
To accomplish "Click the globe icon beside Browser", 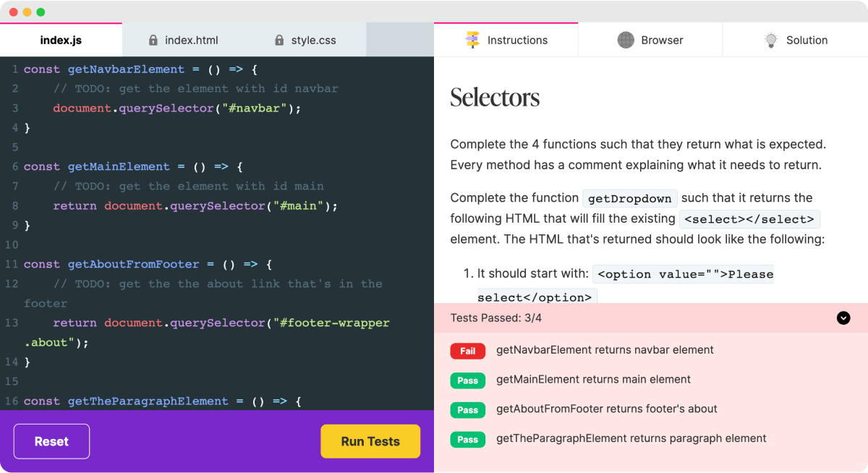I will click(626, 41).
